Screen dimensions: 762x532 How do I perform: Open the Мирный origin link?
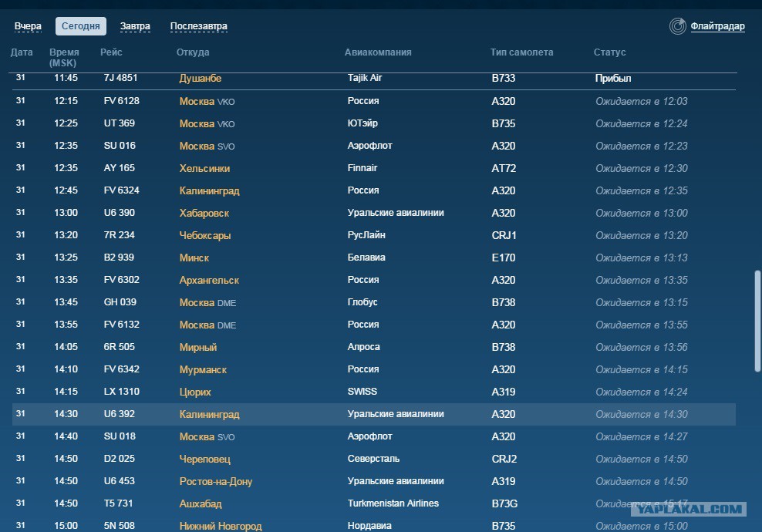[197, 348]
